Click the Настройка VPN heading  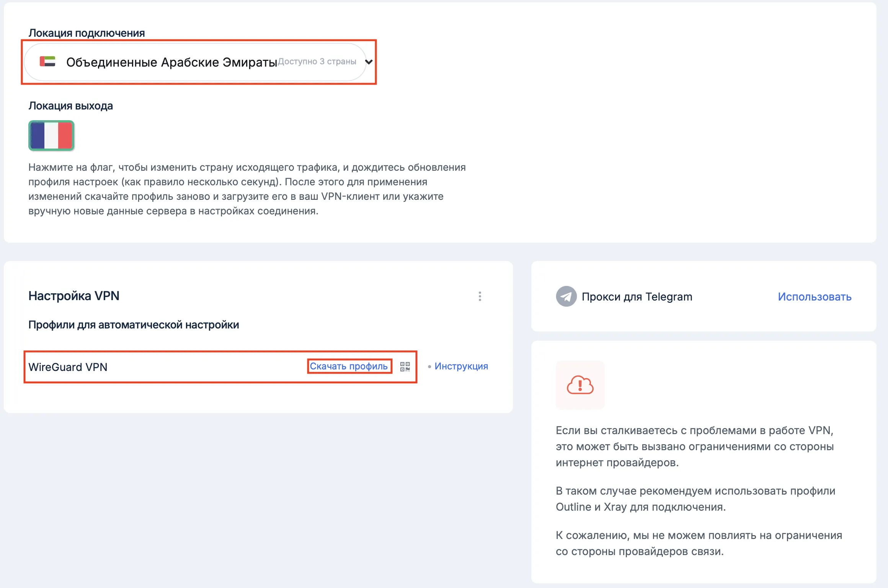coord(74,296)
